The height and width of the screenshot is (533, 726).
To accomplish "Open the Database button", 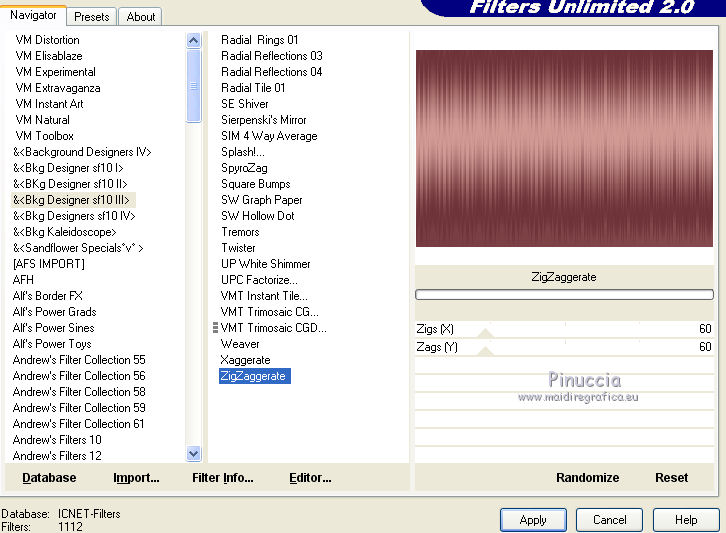I will (x=49, y=477).
